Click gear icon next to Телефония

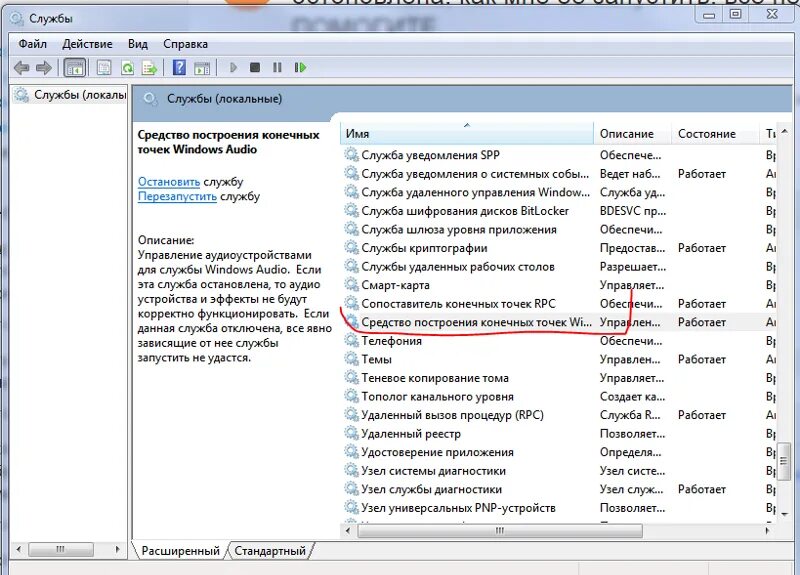point(351,340)
